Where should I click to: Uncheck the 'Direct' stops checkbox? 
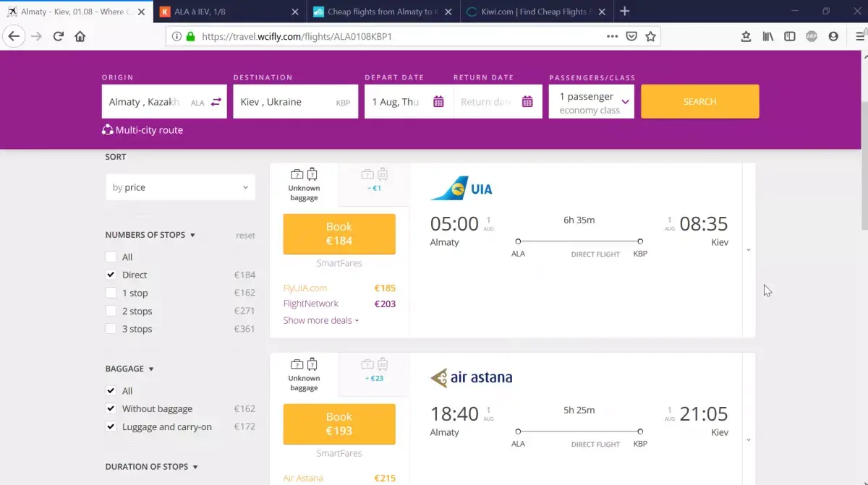(111, 275)
